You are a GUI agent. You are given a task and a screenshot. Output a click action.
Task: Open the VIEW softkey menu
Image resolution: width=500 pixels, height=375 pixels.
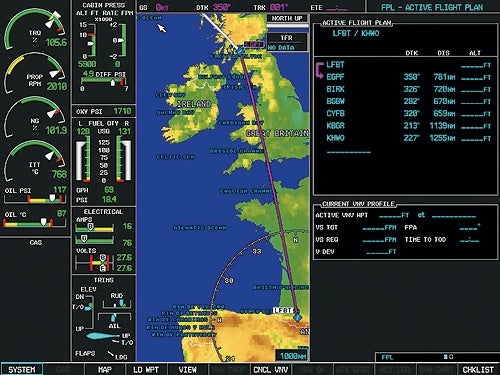[x=188, y=369]
